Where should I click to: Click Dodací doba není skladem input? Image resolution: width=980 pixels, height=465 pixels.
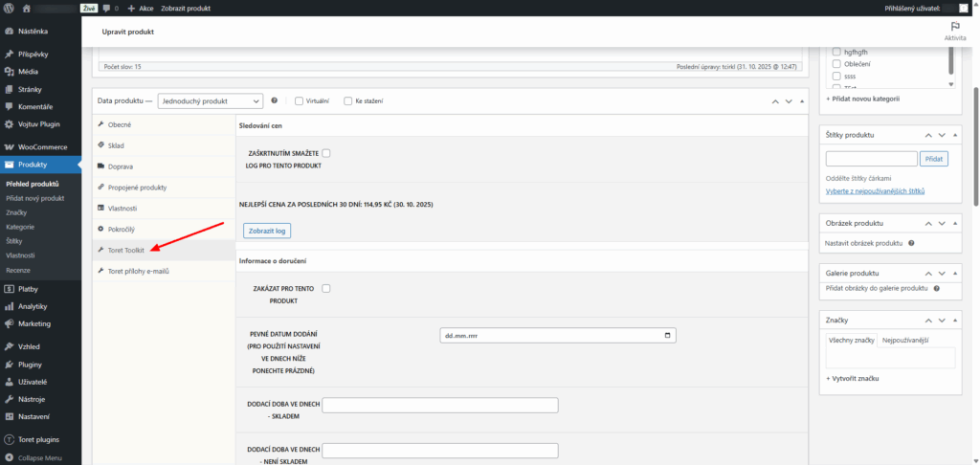click(440, 451)
